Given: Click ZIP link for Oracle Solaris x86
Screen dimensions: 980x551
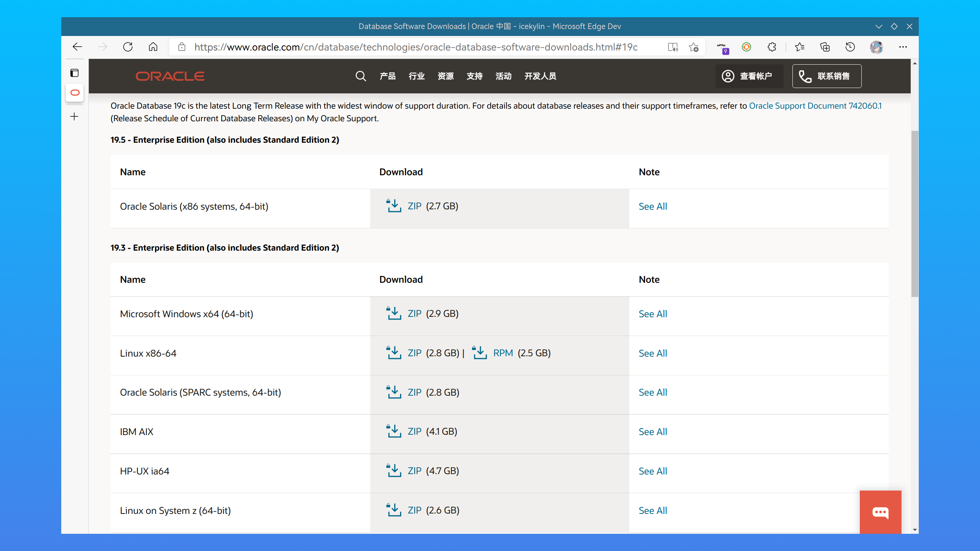Looking at the screenshot, I should [x=414, y=206].
